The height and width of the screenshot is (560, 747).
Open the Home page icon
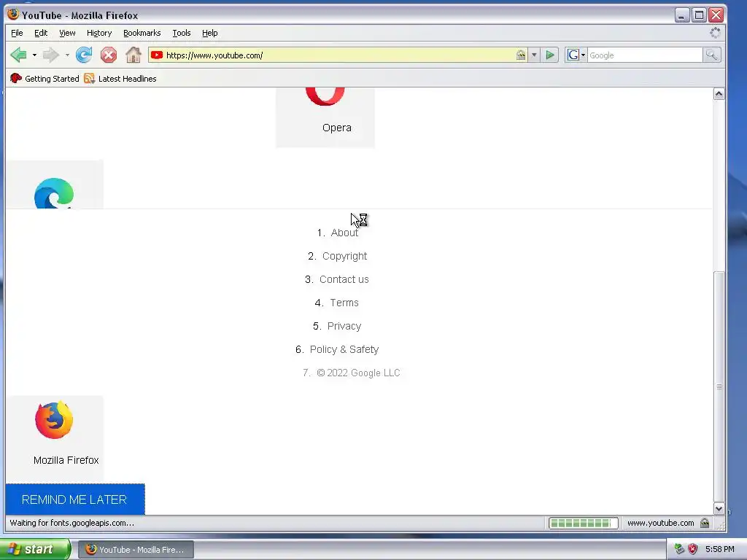click(133, 55)
